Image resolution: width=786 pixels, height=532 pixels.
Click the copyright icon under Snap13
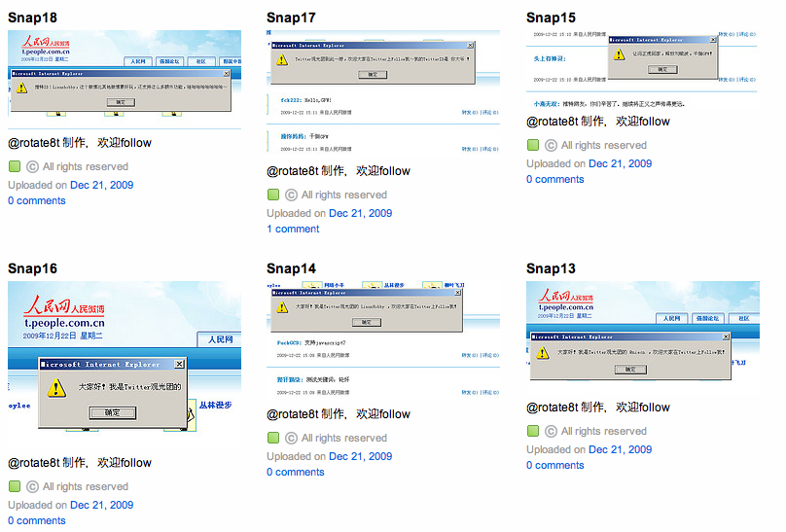pyautogui.click(x=551, y=431)
